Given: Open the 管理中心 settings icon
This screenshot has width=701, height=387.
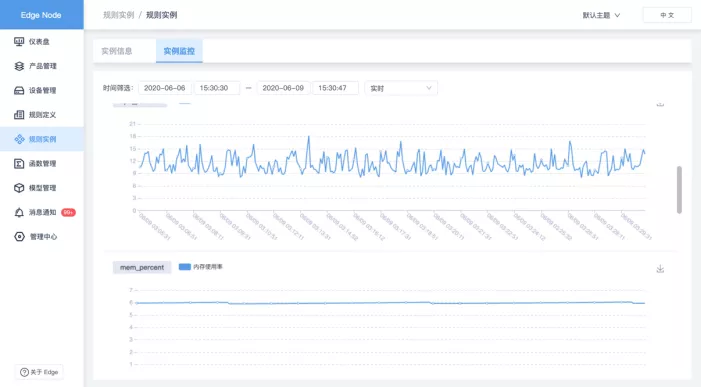Looking at the screenshot, I should [19, 236].
